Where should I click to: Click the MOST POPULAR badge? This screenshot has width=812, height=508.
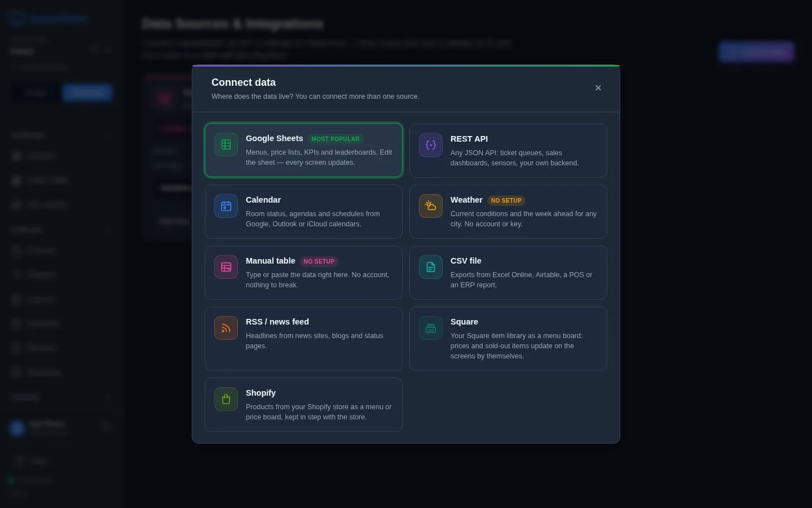tap(336, 139)
